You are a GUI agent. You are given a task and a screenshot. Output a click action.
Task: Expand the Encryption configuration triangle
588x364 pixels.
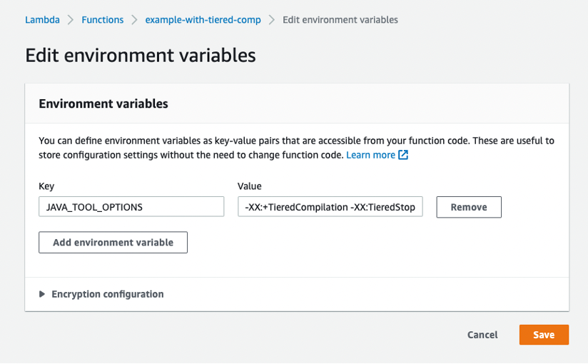[43, 294]
